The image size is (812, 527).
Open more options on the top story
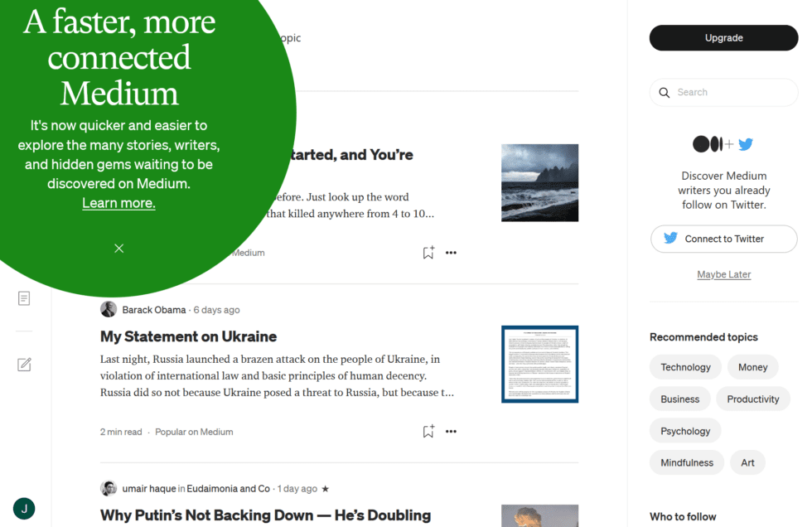[x=451, y=252]
